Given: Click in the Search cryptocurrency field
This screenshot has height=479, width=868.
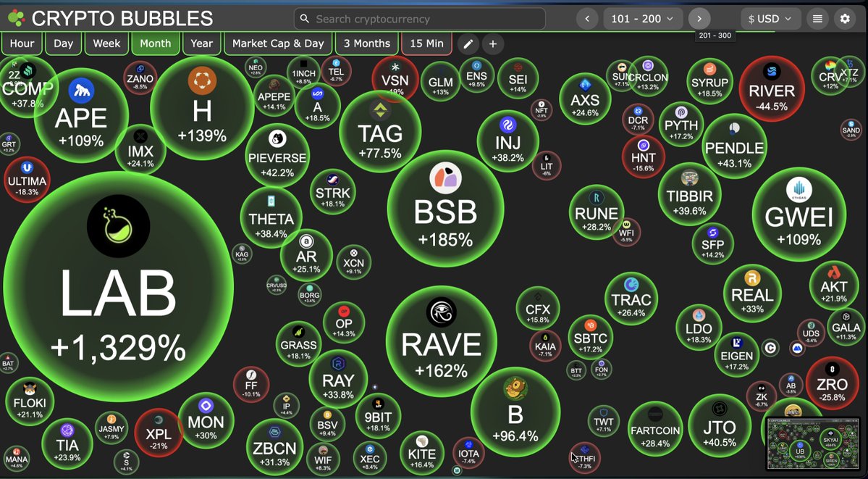Looking at the screenshot, I should [419, 19].
